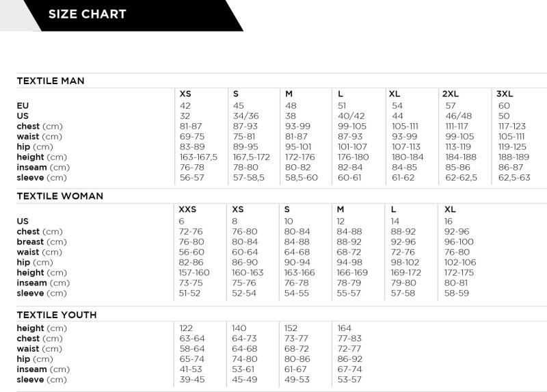
Task: Select youth height value 122
Action: (187, 328)
